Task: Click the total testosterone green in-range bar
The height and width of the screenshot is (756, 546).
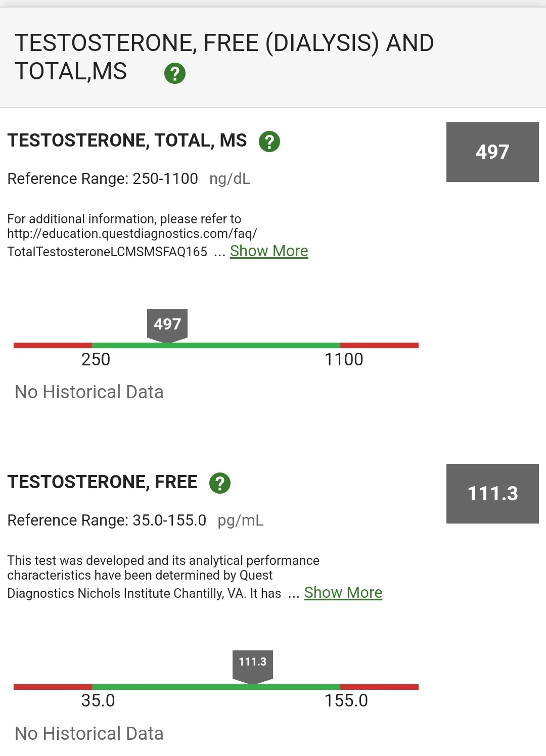Action: point(216,345)
